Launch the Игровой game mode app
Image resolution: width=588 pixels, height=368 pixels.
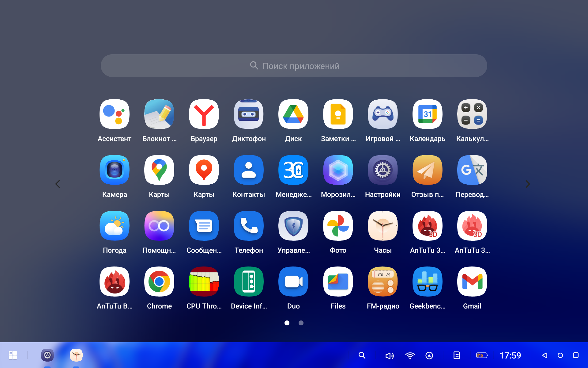tap(383, 114)
